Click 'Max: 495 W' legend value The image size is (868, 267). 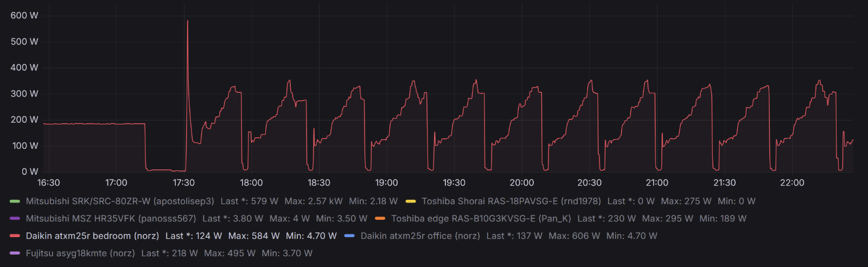point(230,253)
